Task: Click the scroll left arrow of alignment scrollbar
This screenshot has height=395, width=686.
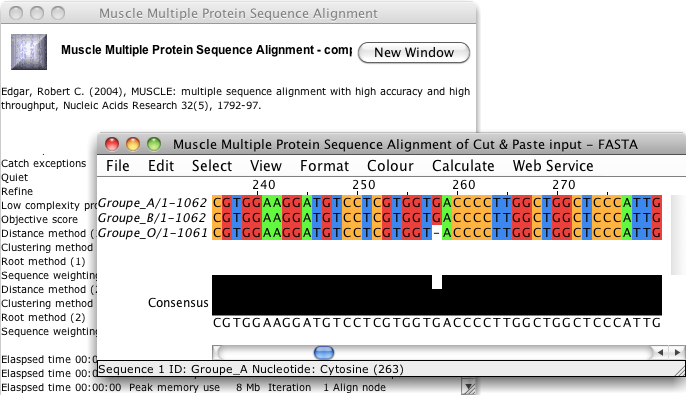Action: 660,352
